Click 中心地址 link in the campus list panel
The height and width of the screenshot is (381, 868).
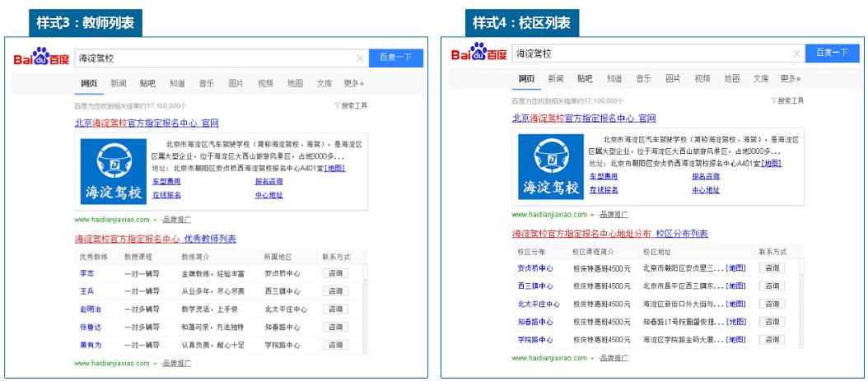click(x=706, y=190)
